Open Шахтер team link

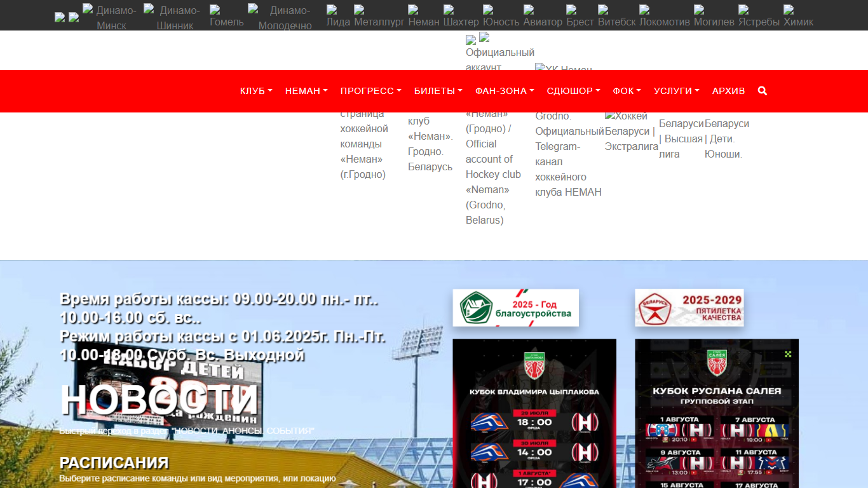(x=461, y=17)
